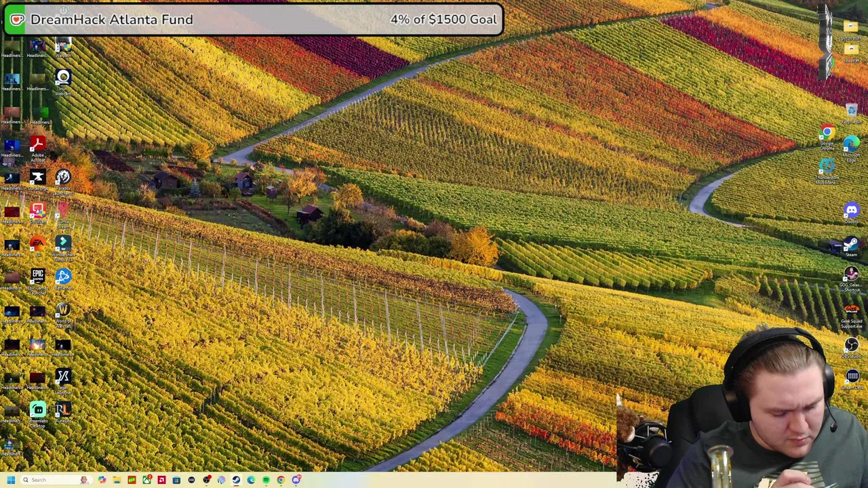Open Steam from the taskbar
868x488 pixels.
pos(236,480)
